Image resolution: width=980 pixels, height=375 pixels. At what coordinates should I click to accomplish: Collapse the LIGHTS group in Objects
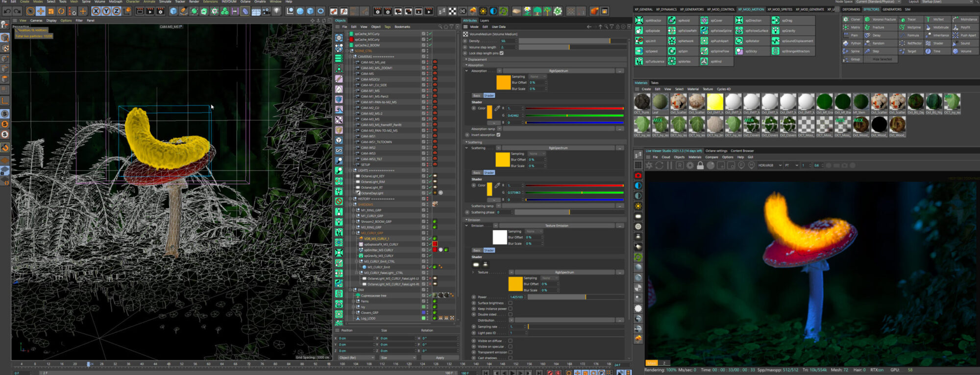click(x=350, y=170)
